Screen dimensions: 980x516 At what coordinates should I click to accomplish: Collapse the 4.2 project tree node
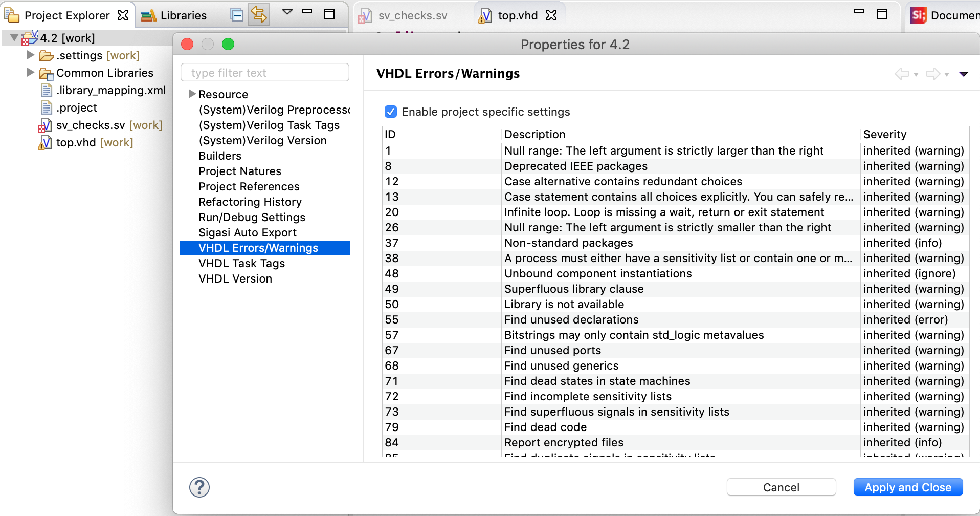coord(14,37)
